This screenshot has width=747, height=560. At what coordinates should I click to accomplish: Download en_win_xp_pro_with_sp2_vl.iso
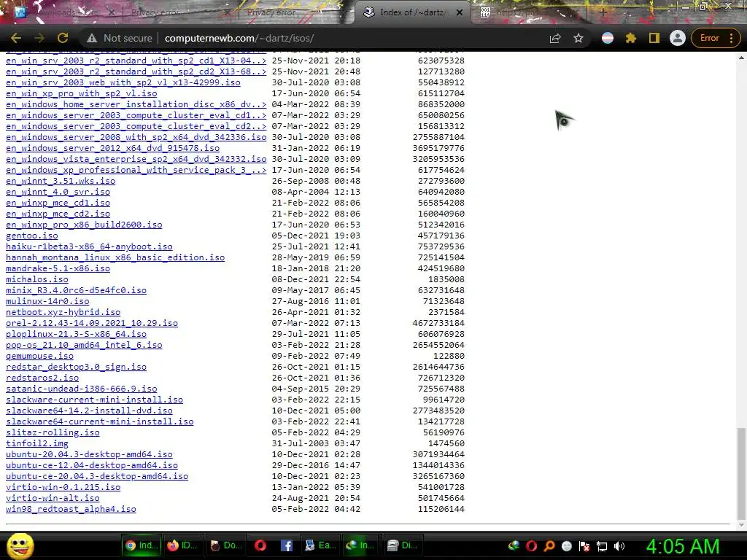[82, 94]
